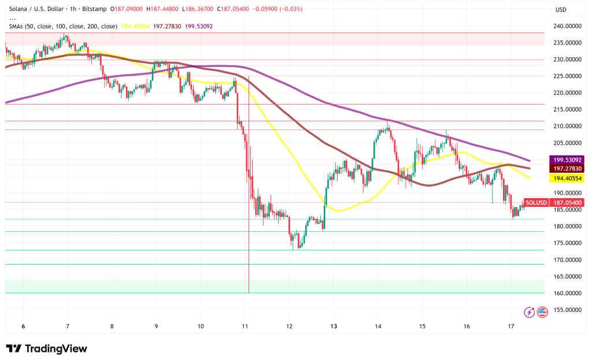Image resolution: width=592 pixels, height=364 pixels.
Task: Click date 11 on the time axis
Action: coord(245,326)
